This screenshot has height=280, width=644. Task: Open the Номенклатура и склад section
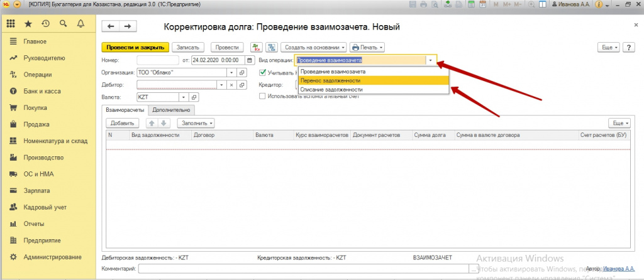55,141
